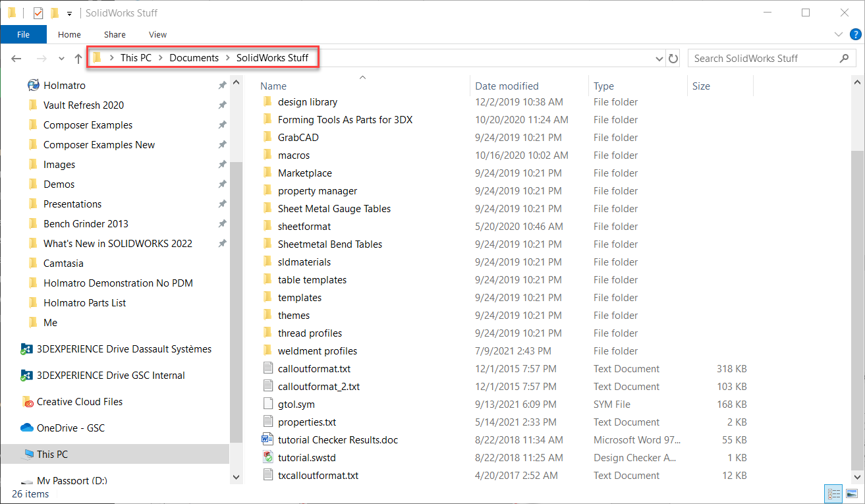Click SolidWorks Stuff in the address breadcrumb

[272, 58]
